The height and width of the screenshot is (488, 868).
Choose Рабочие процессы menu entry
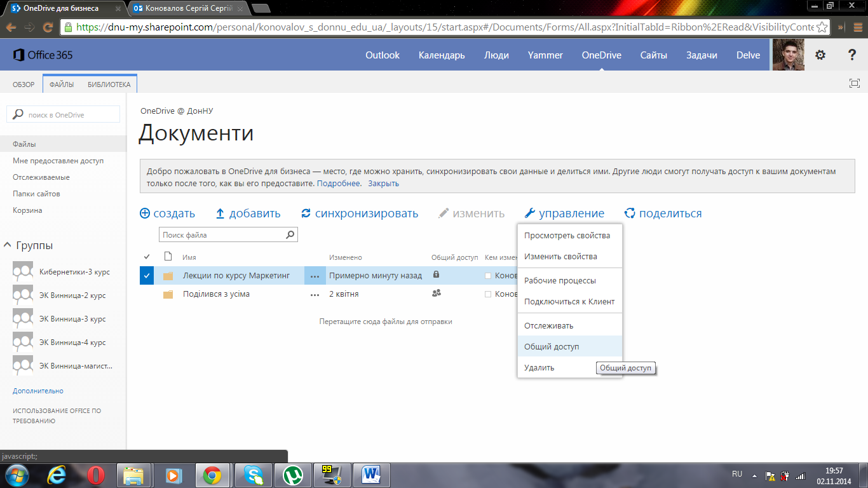click(570, 281)
